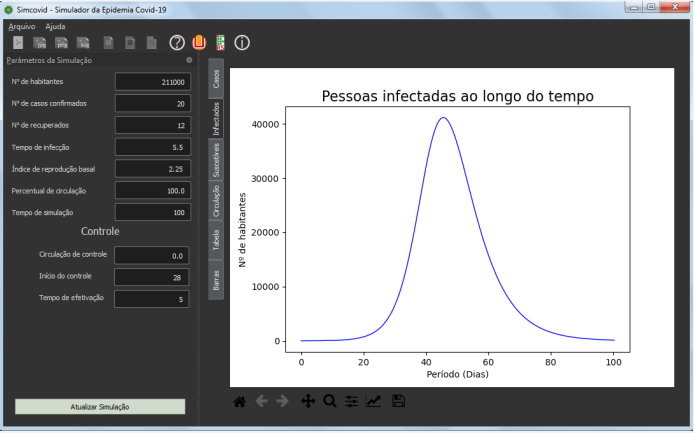694x433 pixels.
Task: Export chart using the svg toolbar icon
Action: (x=83, y=43)
